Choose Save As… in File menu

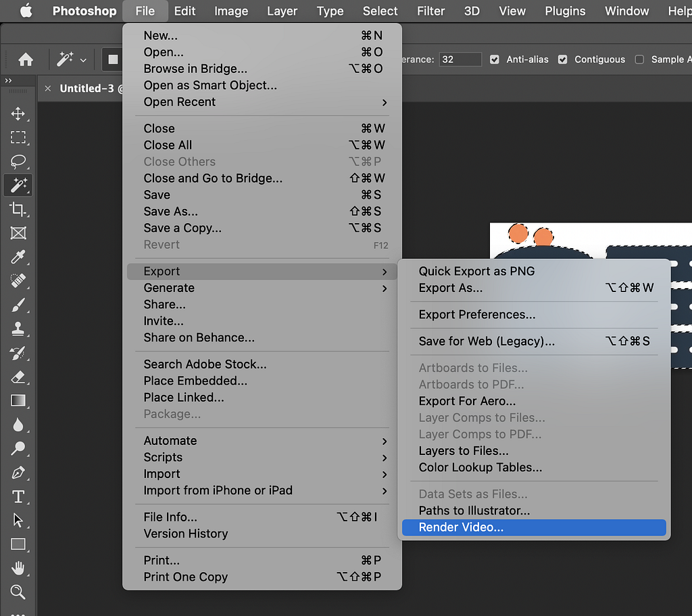tap(262, 212)
